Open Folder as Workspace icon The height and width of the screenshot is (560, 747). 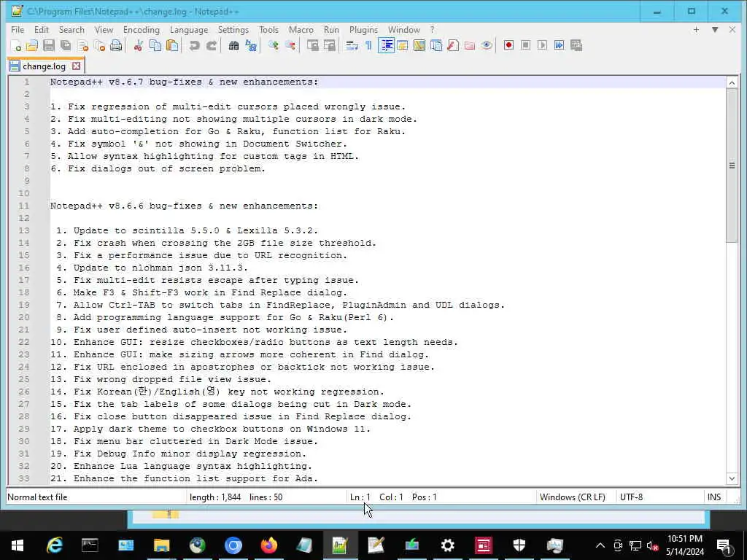(470, 46)
